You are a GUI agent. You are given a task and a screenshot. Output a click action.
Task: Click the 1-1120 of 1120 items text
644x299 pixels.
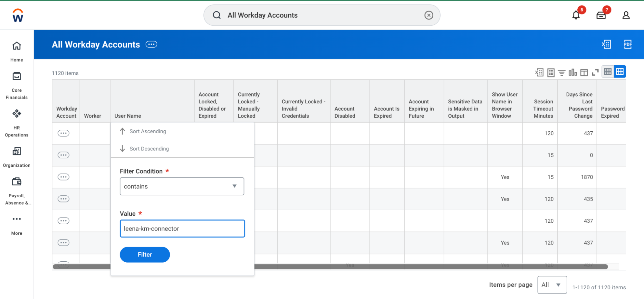click(x=599, y=287)
